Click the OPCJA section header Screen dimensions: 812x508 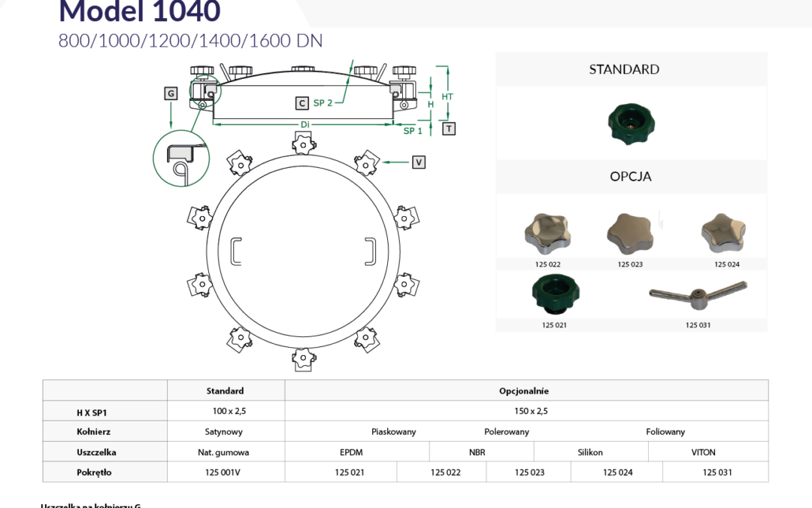(x=630, y=176)
